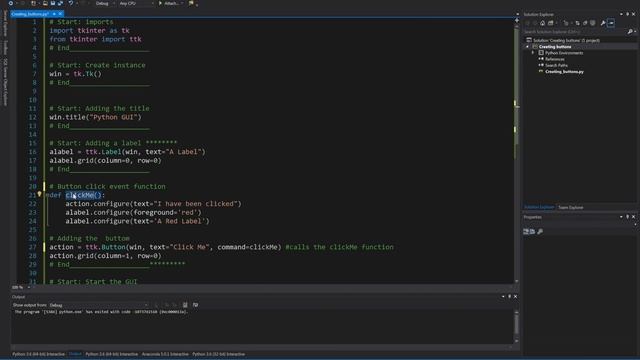Close the Creating_buttons.py editor tab

click(x=60, y=14)
